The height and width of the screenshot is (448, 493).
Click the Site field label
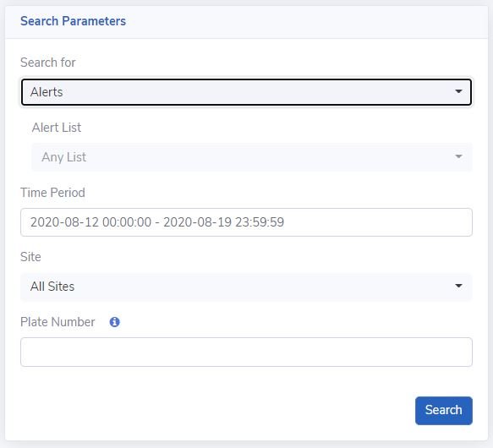pos(30,257)
